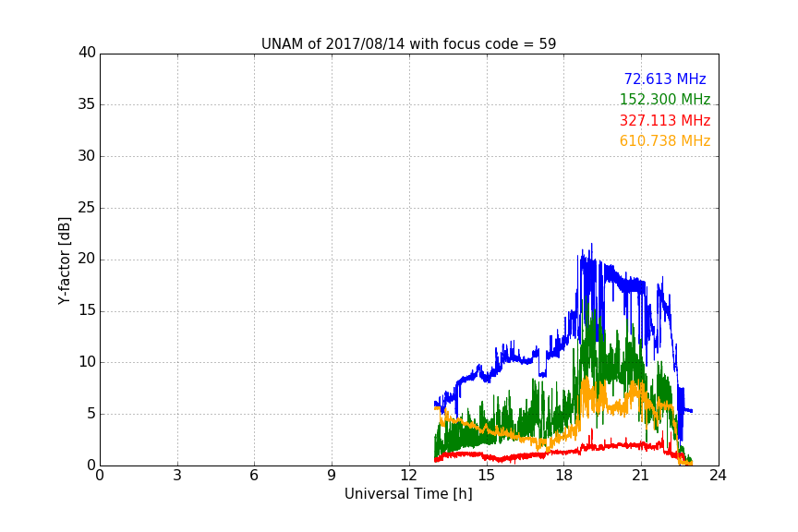798x532 pixels.
Task: Select the blue '72.613 MHz' legend label
Action: [x=665, y=79]
